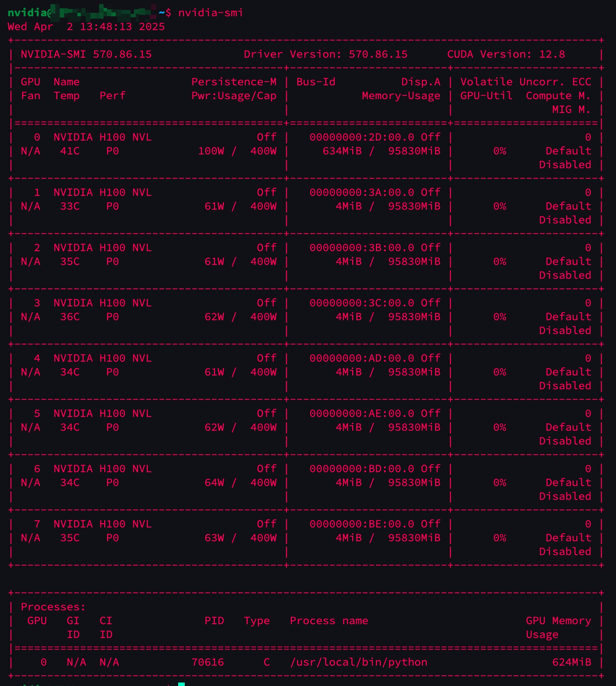Click the timestamp Wed Apr 2 13:48:13 2025
Viewport: 616px width, 686px height.
click(x=86, y=27)
